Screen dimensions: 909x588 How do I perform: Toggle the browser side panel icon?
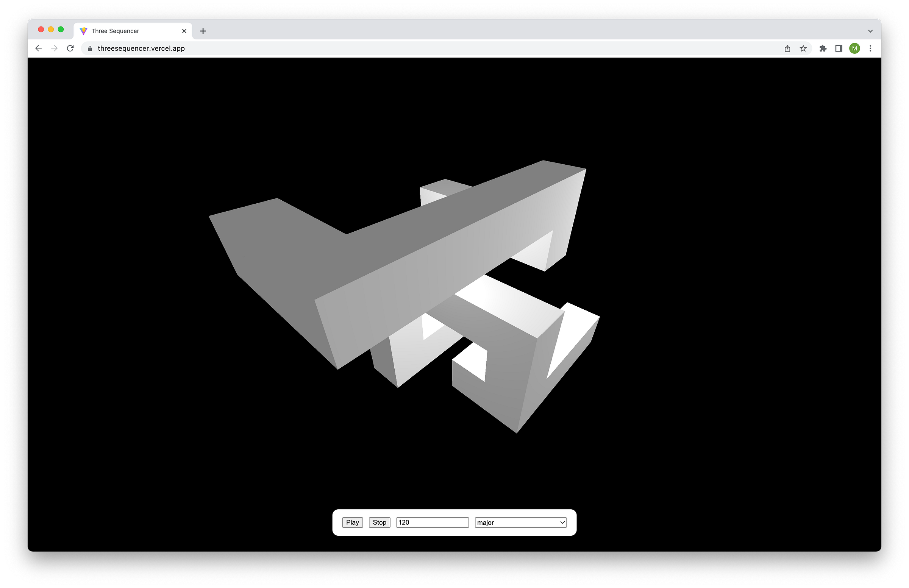(x=839, y=48)
